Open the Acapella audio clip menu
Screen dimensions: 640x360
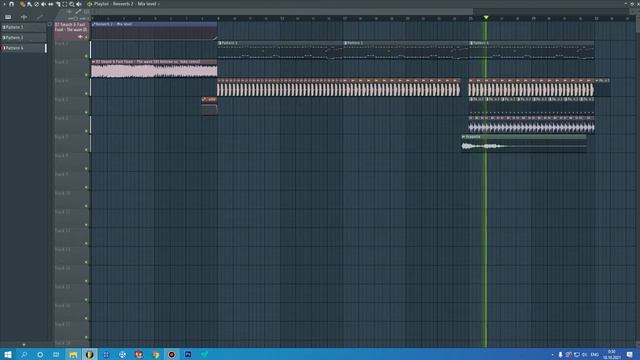click(x=464, y=137)
